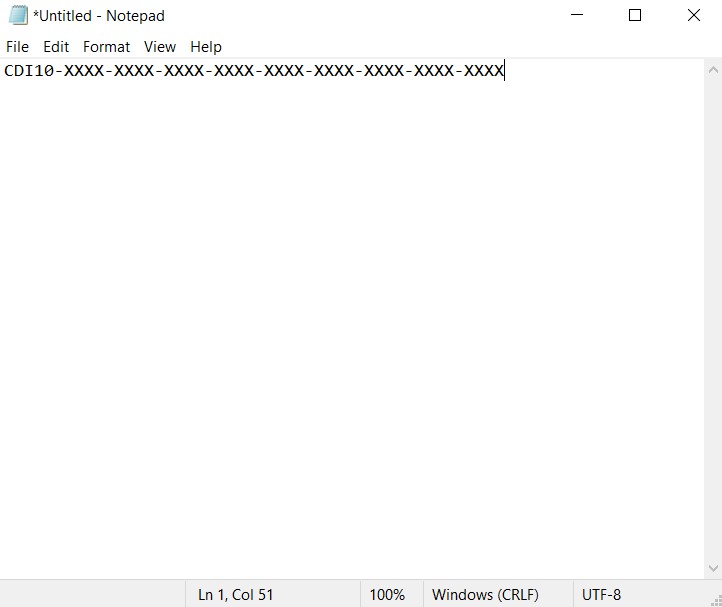Click the *Untitled - Notepad title text
The height and width of the screenshot is (607, 722).
pos(99,16)
